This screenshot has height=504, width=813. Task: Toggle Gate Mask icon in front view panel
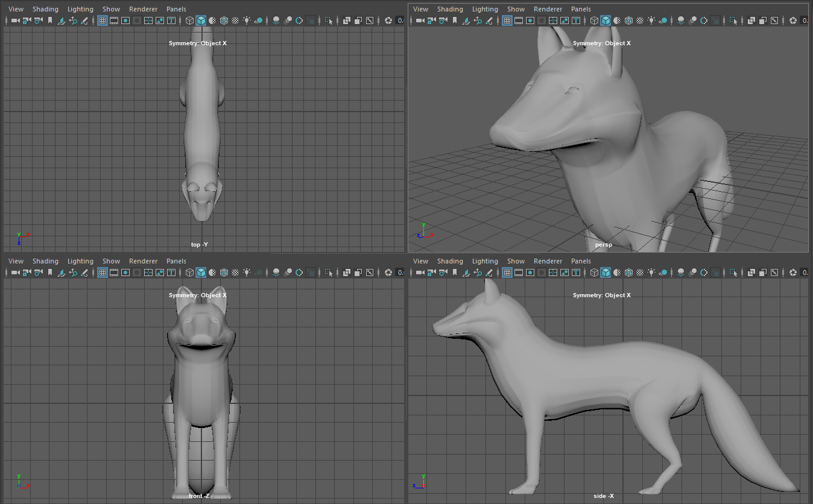tap(137, 272)
